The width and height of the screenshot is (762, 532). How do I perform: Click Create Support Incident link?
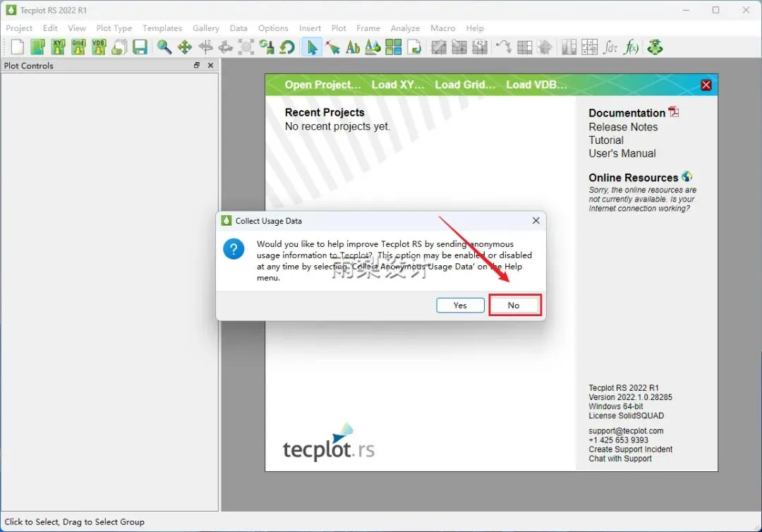click(x=630, y=449)
